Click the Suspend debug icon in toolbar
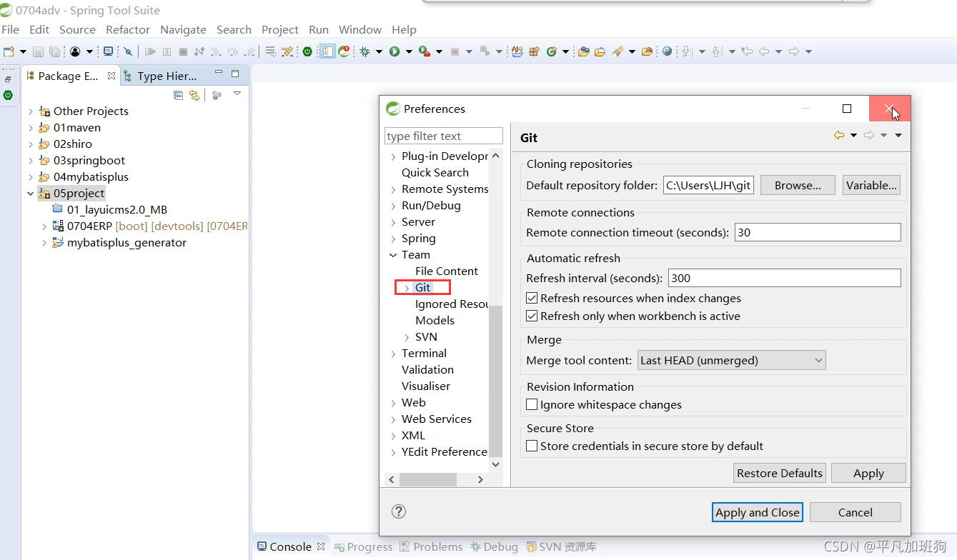Viewport: 957px width, 560px height. pos(167,51)
